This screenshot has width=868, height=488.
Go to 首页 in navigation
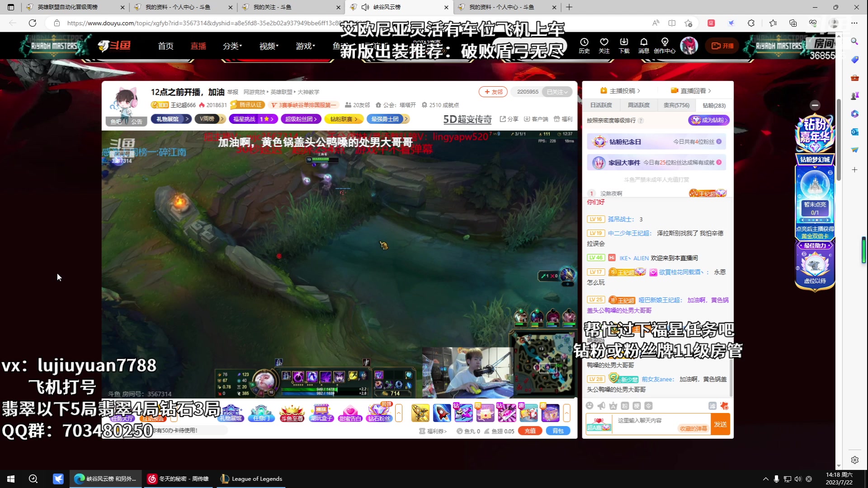point(165,46)
